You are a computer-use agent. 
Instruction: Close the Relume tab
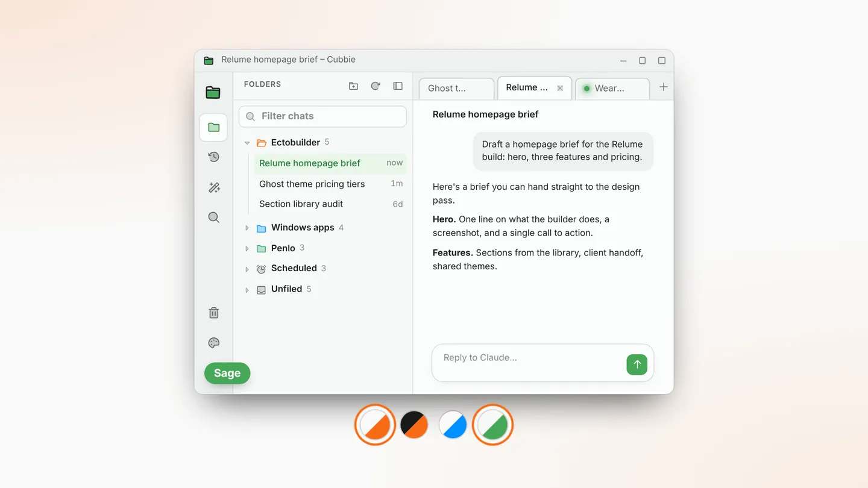click(x=560, y=88)
